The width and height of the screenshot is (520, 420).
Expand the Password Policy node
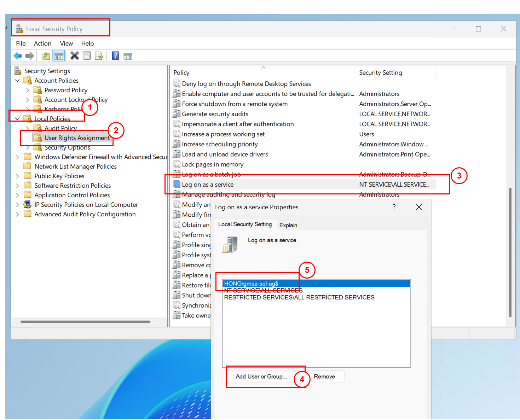(x=28, y=90)
